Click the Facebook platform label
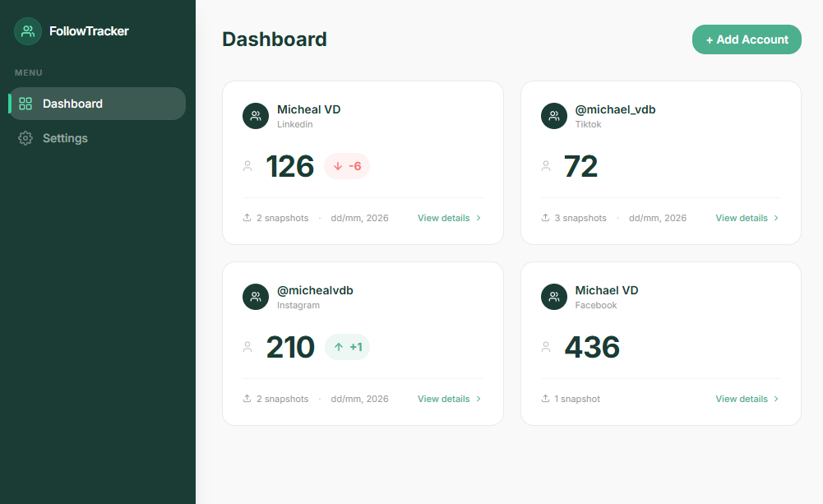 pos(596,305)
